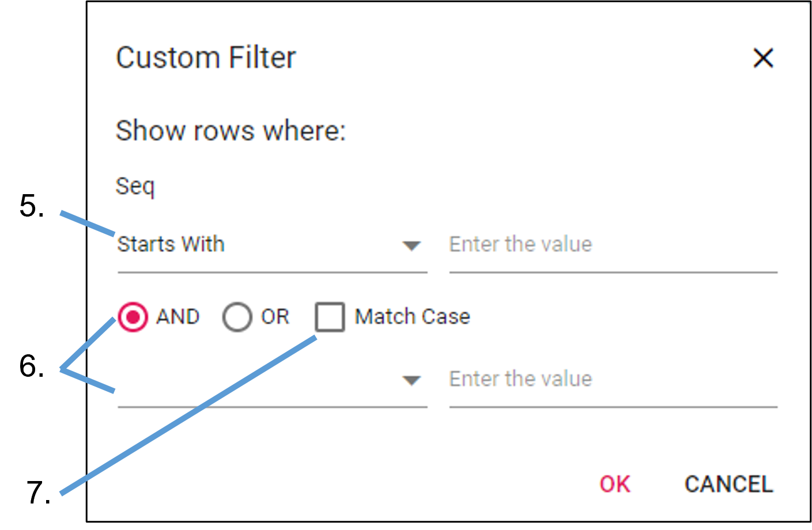Click the second dropdown arrow icon
The width and height of the screenshot is (812, 530).
coord(411,380)
